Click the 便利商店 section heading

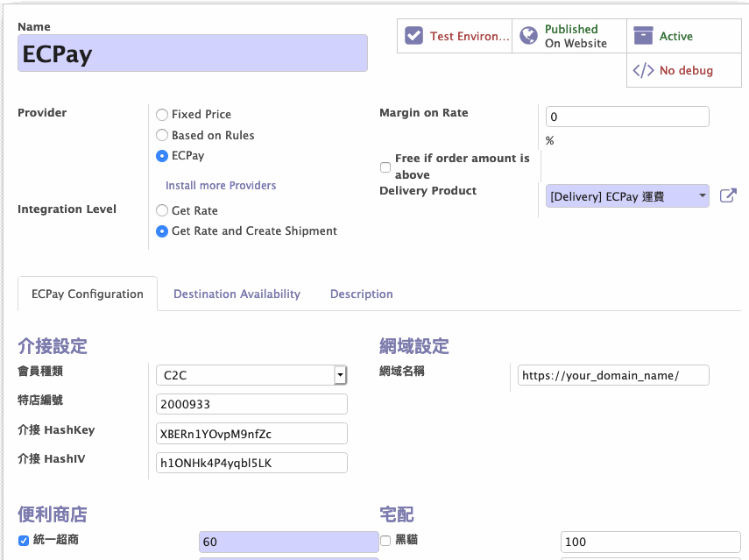pos(53,514)
